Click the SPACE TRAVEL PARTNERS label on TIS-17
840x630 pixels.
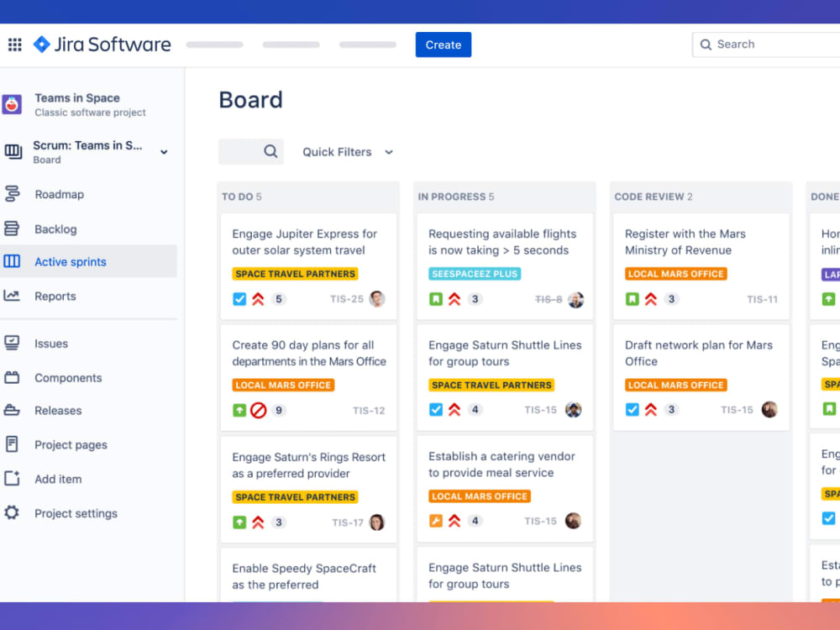pyautogui.click(x=295, y=496)
